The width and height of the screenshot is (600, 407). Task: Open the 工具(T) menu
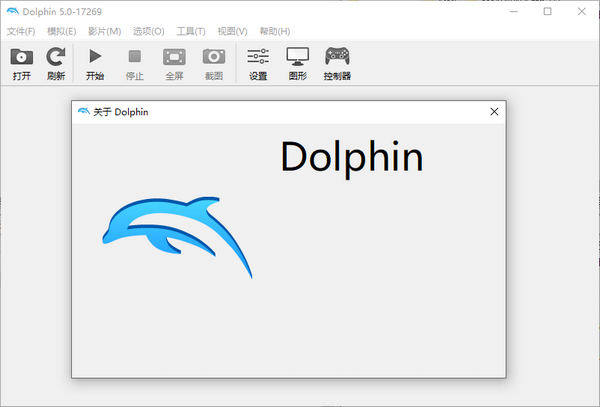coord(191,31)
